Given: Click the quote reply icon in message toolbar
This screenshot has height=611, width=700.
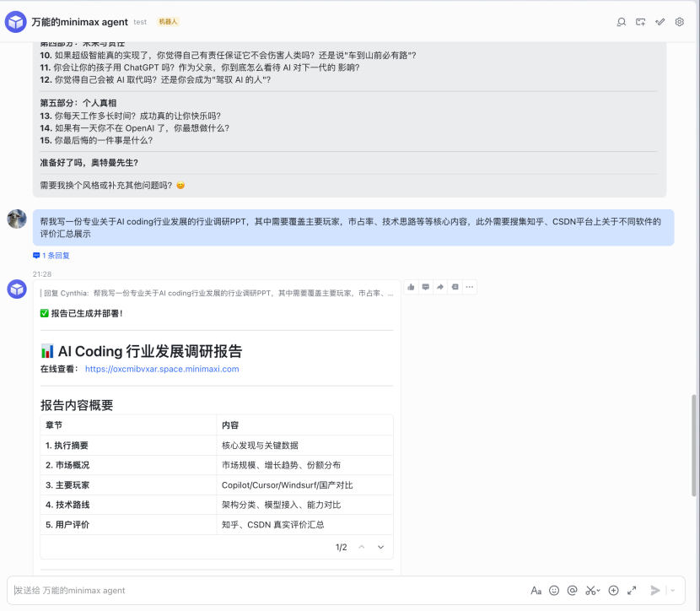Looking at the screenshot, I should click(455, 287).
